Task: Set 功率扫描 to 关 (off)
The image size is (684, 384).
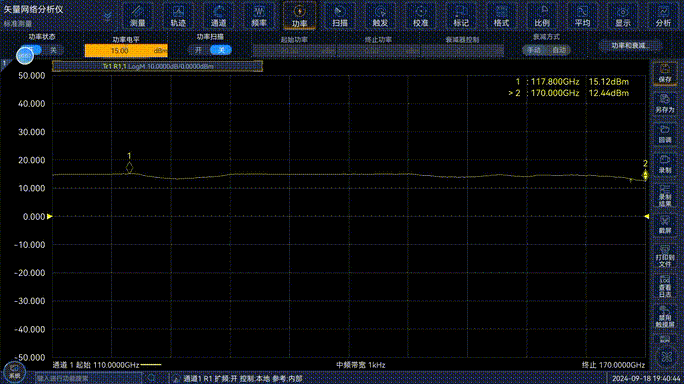Action: (221, 50)
